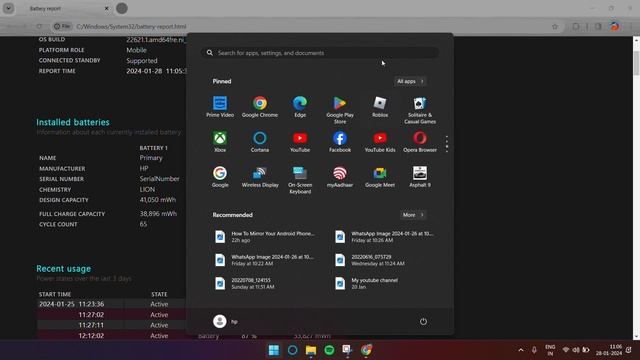Launch Google Meet

coord(380,177)
